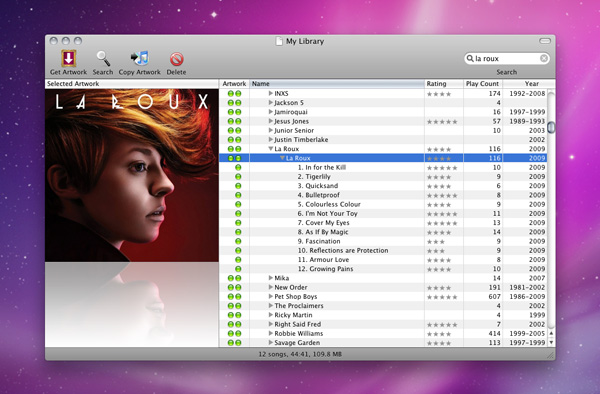Click the star rating of Tigerlily
Viewport: 600px width, 394px height.
(439, 177)
